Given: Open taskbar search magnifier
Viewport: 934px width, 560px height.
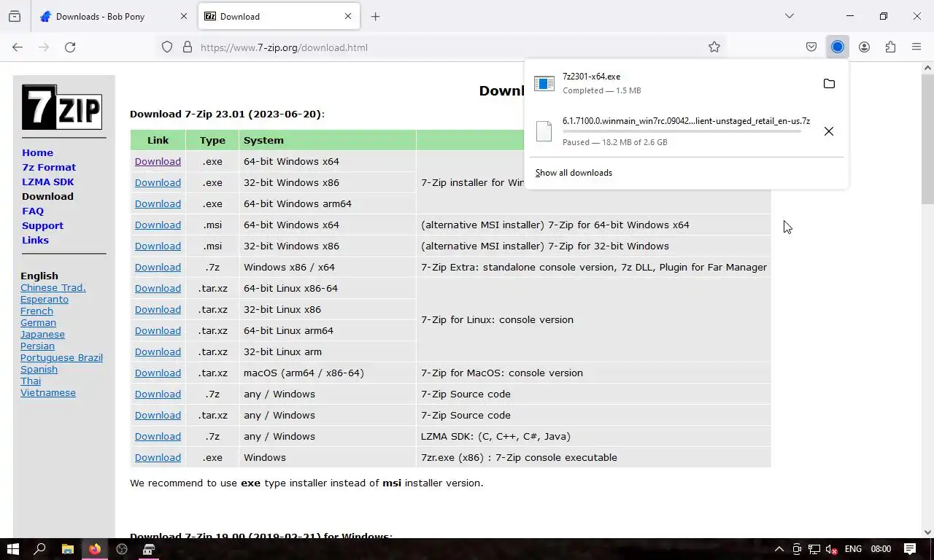Looking at the screenshot, I should pos(40,549).
